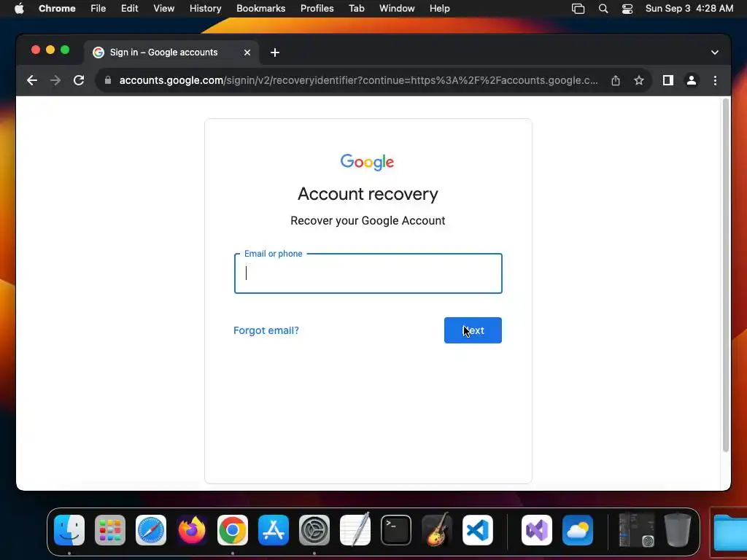Open the History menu
The width and height of the screenshot is (747, 560).
click(205, 9)
